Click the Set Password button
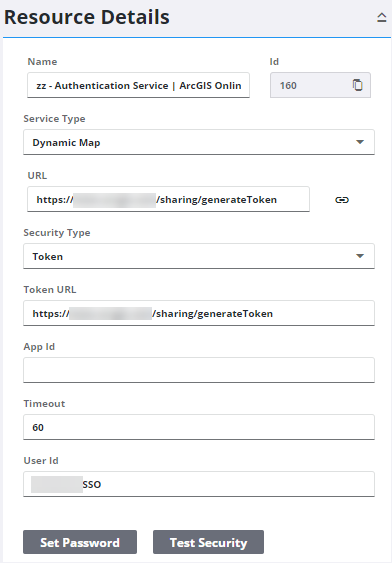 [x=80, y=542]
